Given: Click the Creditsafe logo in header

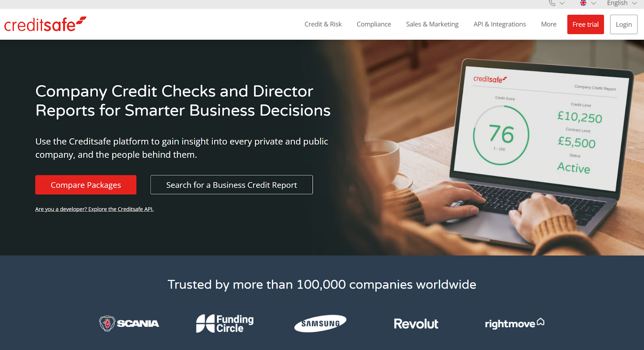Looking at the screenshot, I should (45, 24).
